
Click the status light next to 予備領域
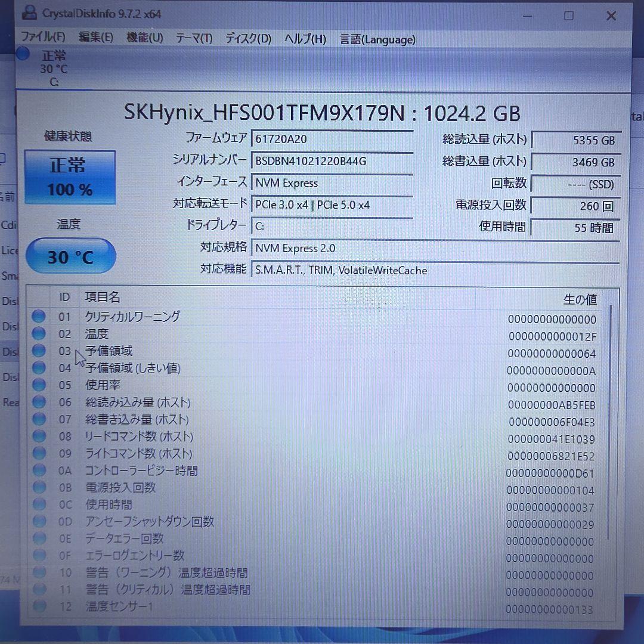38,351
